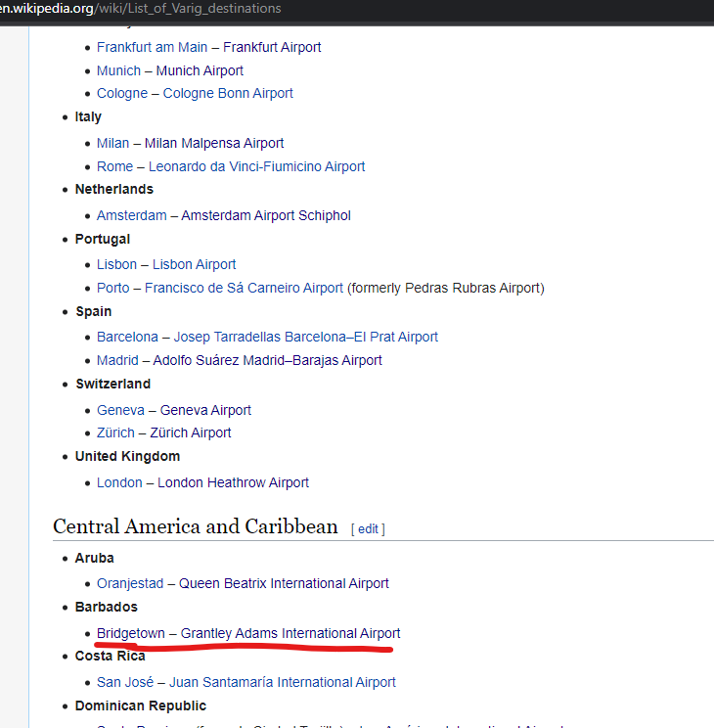This screenshot has height=728, width=714.
Task: Click the Italy country heading
Action: click(x=88, y=117)
